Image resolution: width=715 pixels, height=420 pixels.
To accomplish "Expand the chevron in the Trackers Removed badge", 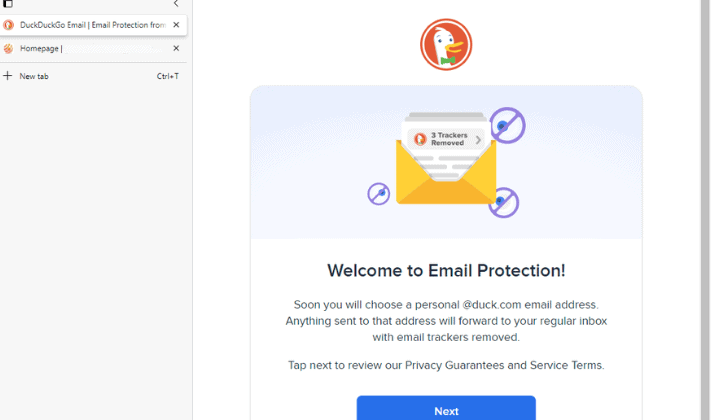I will pos(478,140).
